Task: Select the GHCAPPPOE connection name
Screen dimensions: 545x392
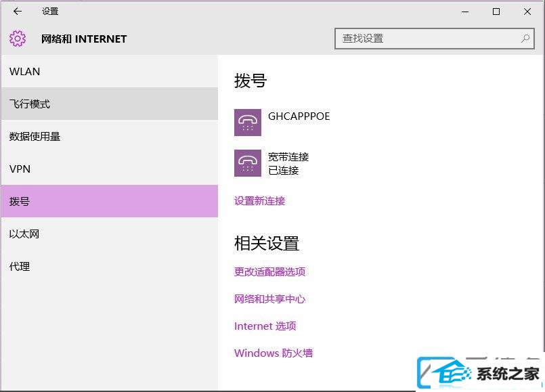Action: pos(299,116)
